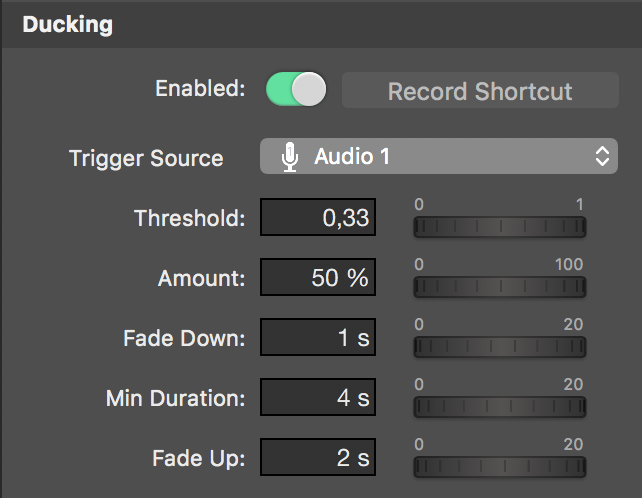
Task: Click the Trigger Source label
Action: (146, 158)
